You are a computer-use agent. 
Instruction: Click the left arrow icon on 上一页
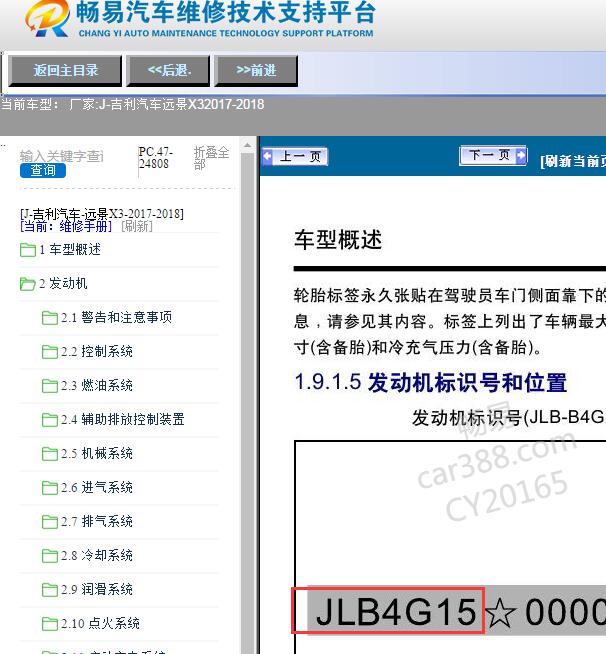point(267,157)
